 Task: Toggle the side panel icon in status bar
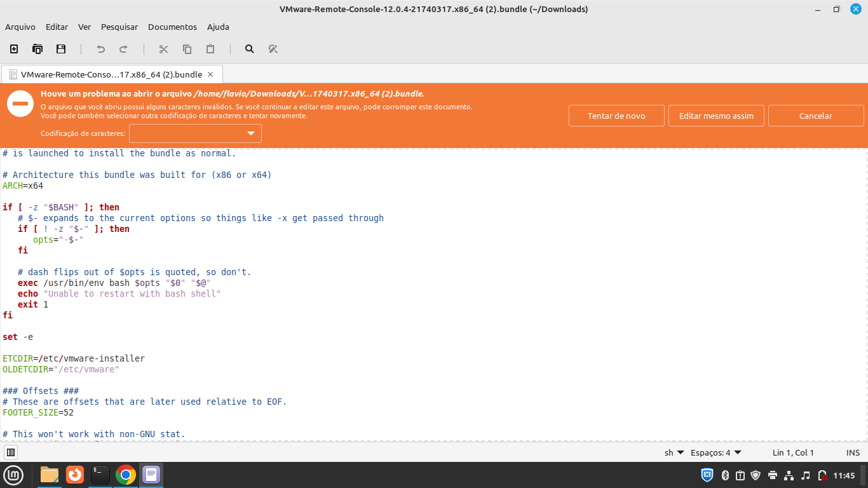[x=11, y=452]
